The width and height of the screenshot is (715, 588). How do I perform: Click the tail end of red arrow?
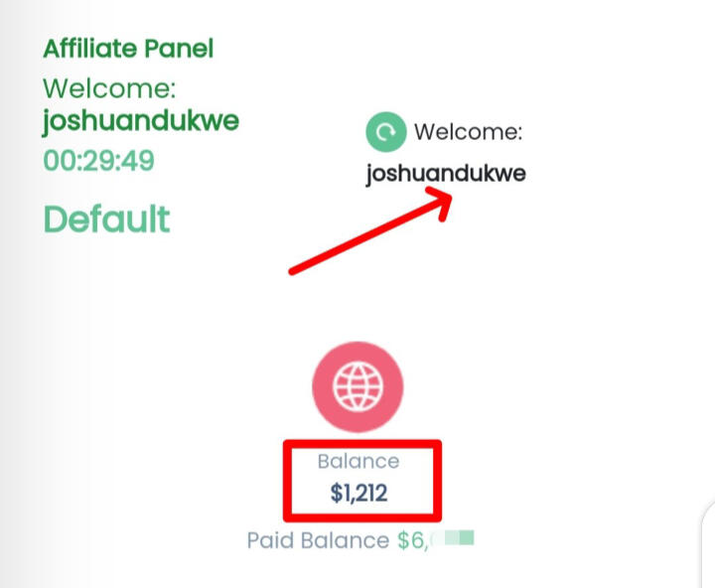tap(292, 269)
